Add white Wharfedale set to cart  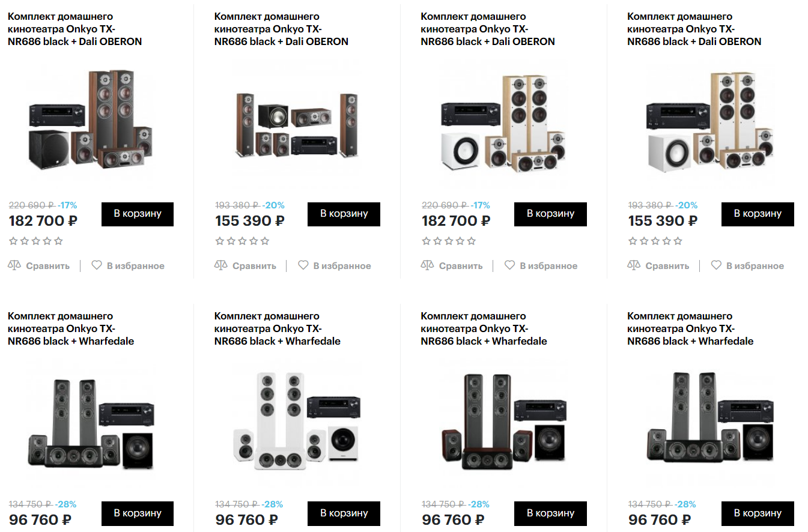tap(344, 513)
